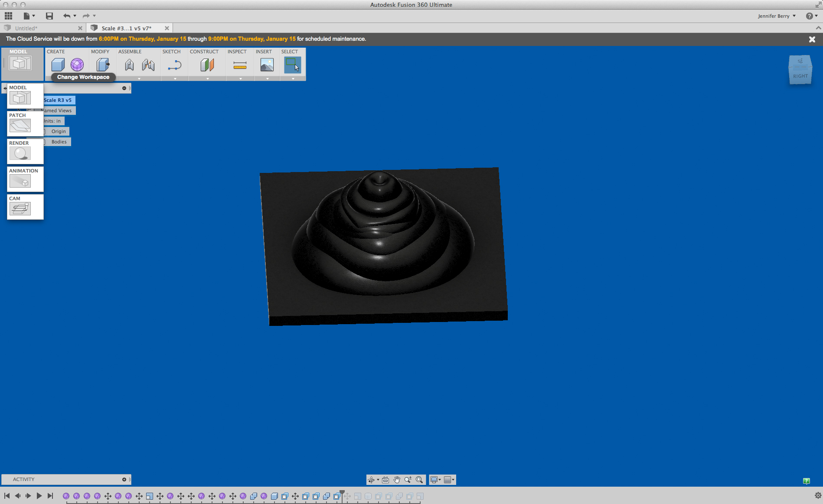823x504 pixels.
Task: Choose the Zoom navigation tool
Action: (408, 480)
